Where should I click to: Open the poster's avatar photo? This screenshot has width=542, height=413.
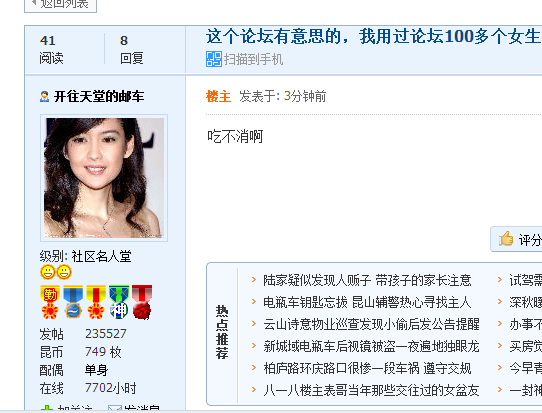[x=104, y=178]
